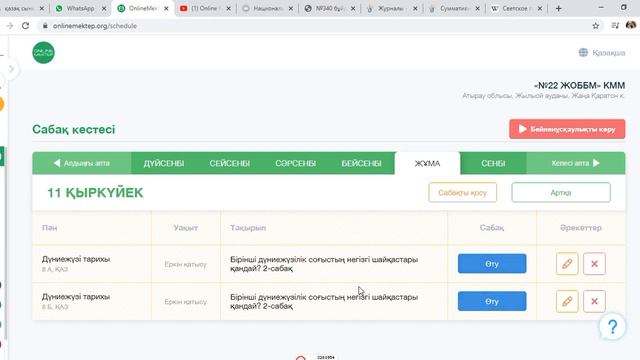
Task: Click the Қазақша language link
Action: [609, 53]
